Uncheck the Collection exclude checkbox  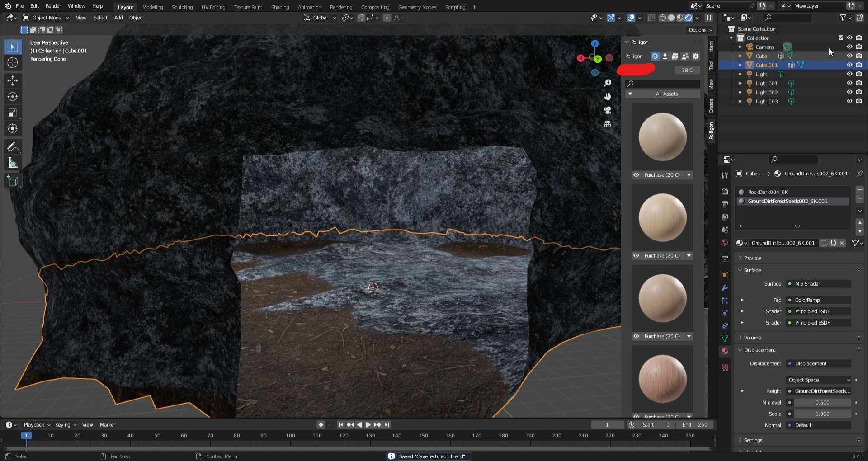(841, 38)
